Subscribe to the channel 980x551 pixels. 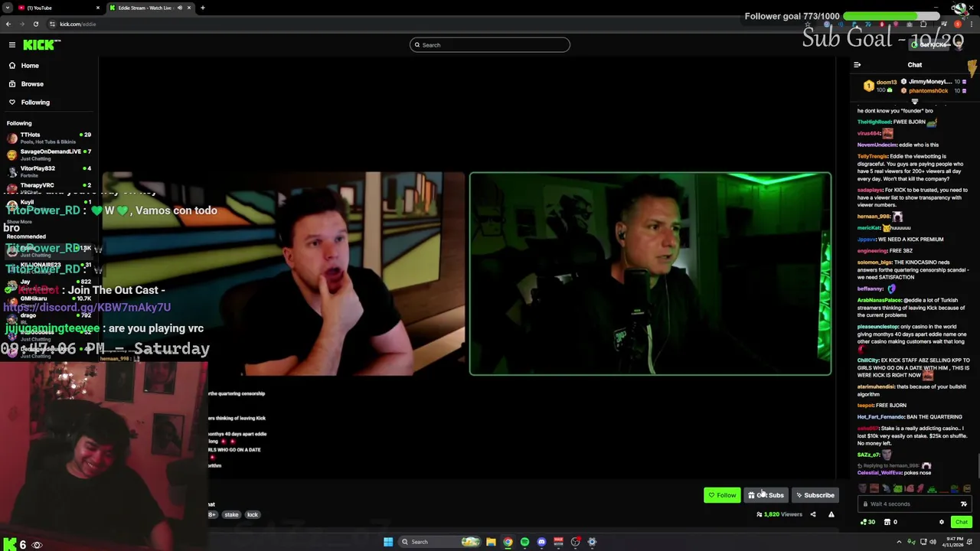pos(815,495)
